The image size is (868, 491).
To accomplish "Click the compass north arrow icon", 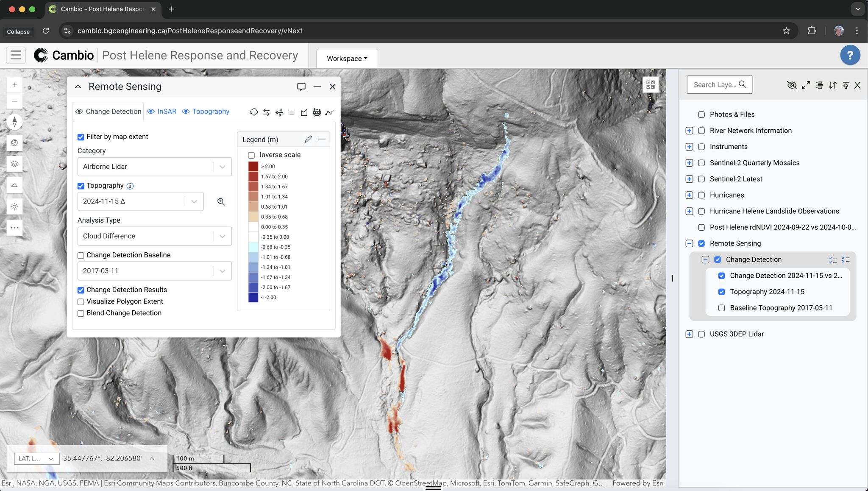I will (x=14, y=122).
